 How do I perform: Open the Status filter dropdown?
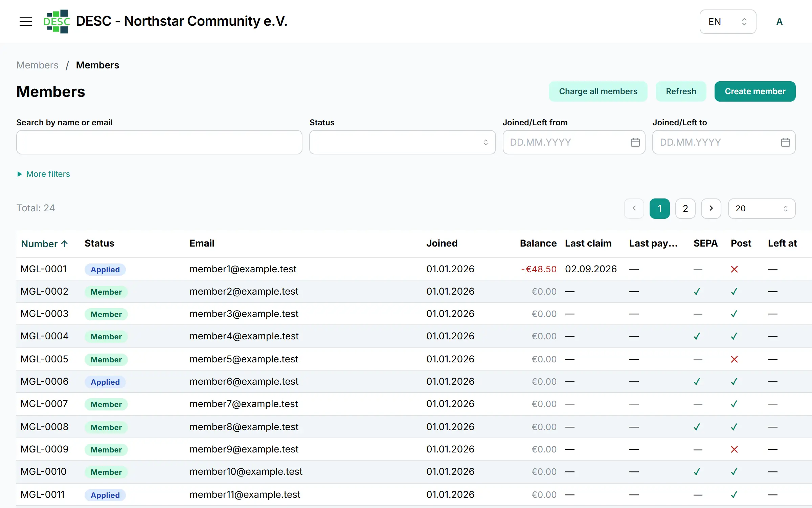click(402, 142)
